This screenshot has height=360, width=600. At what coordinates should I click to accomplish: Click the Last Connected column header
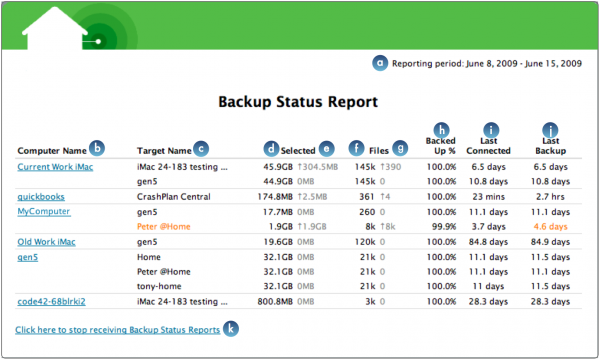488,146
